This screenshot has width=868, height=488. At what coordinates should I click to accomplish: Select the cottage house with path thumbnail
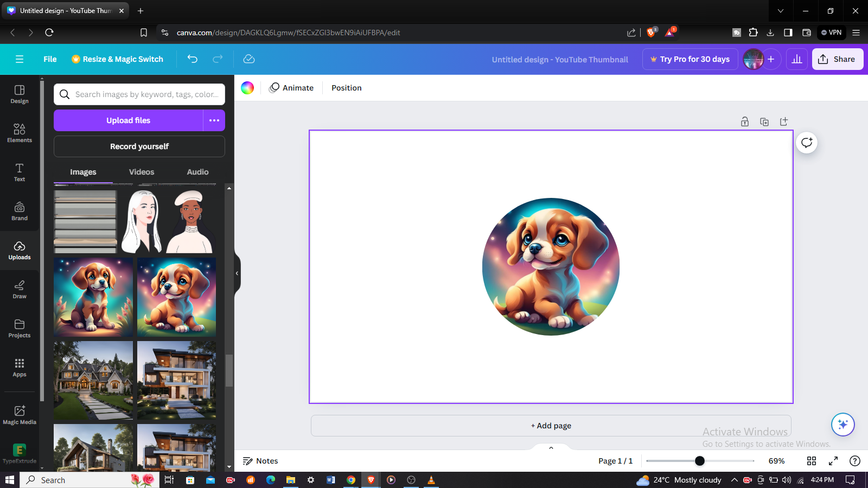click(x=93, y=380)
